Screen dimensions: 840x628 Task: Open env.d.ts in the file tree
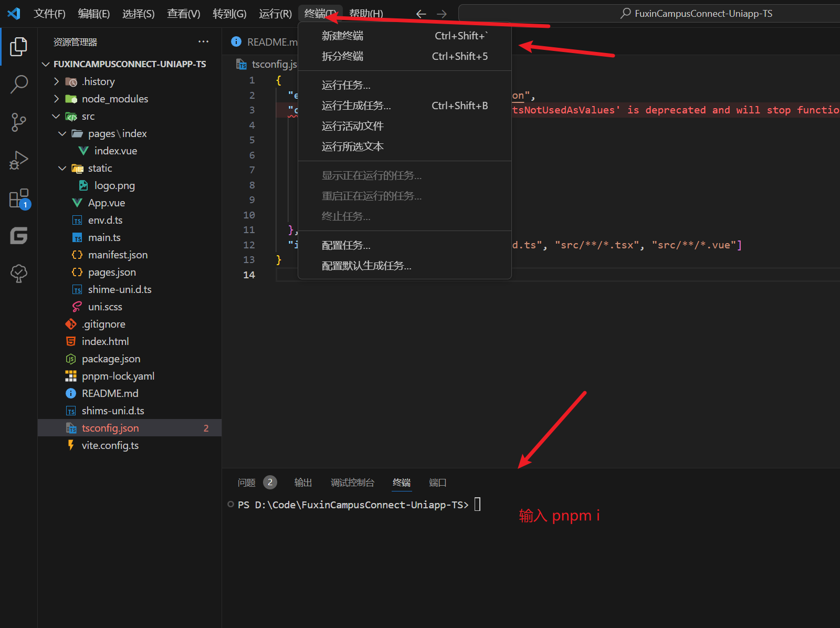coord(105,220)
